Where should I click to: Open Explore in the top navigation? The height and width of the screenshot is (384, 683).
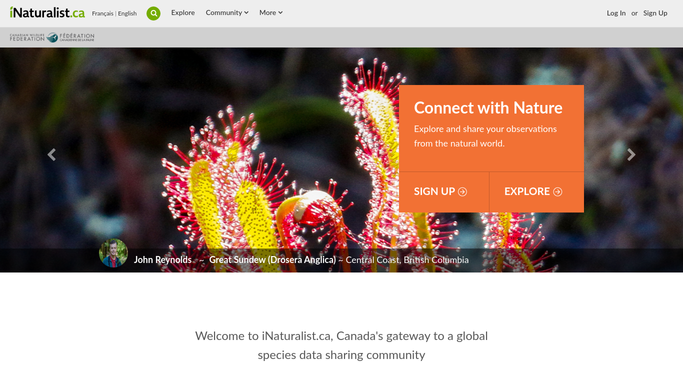tap(183, 13)
